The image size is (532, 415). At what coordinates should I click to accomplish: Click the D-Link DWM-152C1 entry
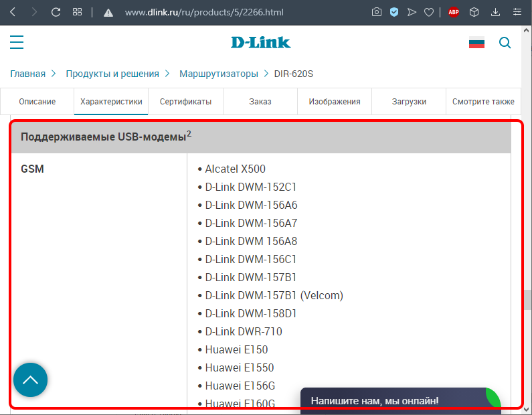click(251, 187)
